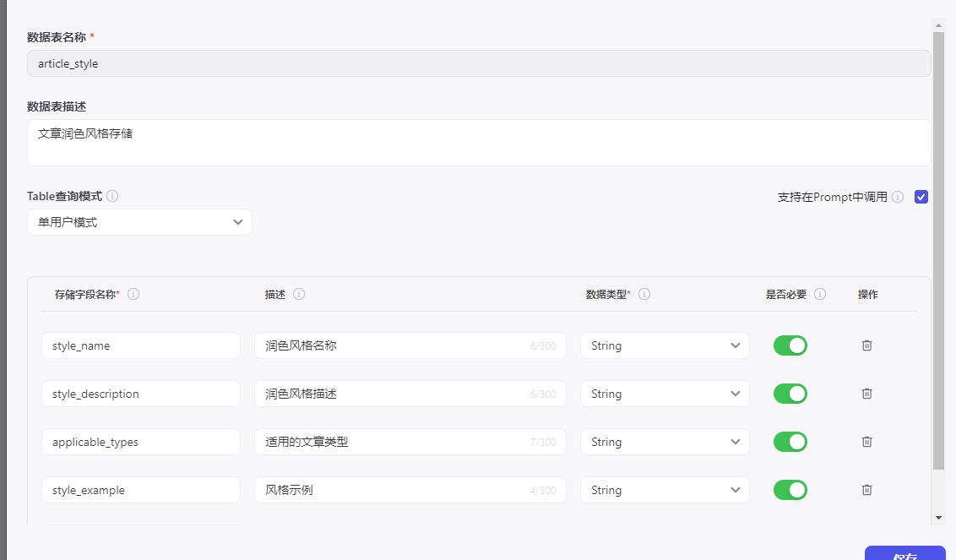Toggle required switch for style_name
The image size is (956, 560).
coord(790,345)
